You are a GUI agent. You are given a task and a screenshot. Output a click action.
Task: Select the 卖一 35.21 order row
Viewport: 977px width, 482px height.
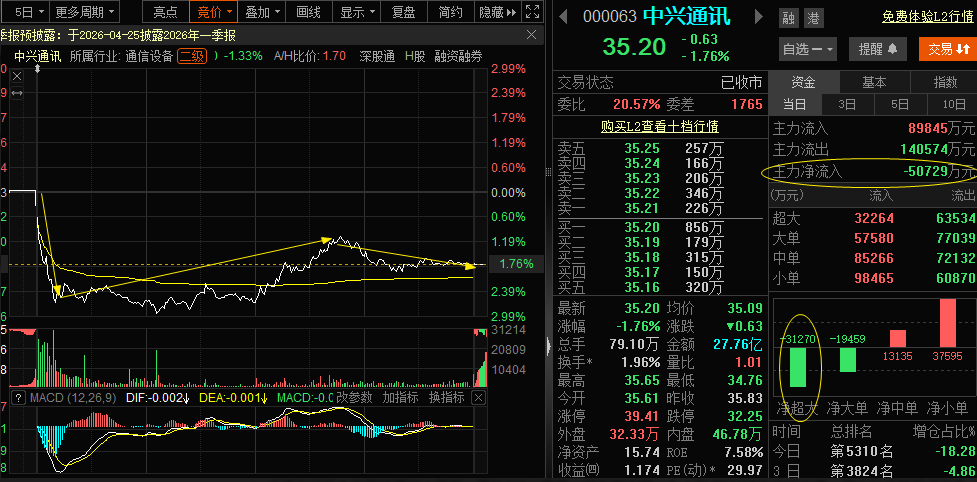coord(659,208)
